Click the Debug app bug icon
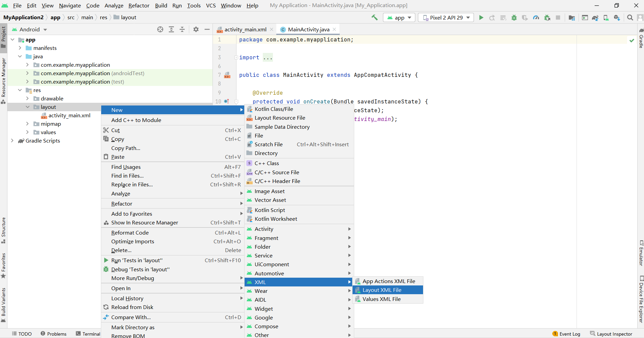644x338 pixels. point(514,18)
